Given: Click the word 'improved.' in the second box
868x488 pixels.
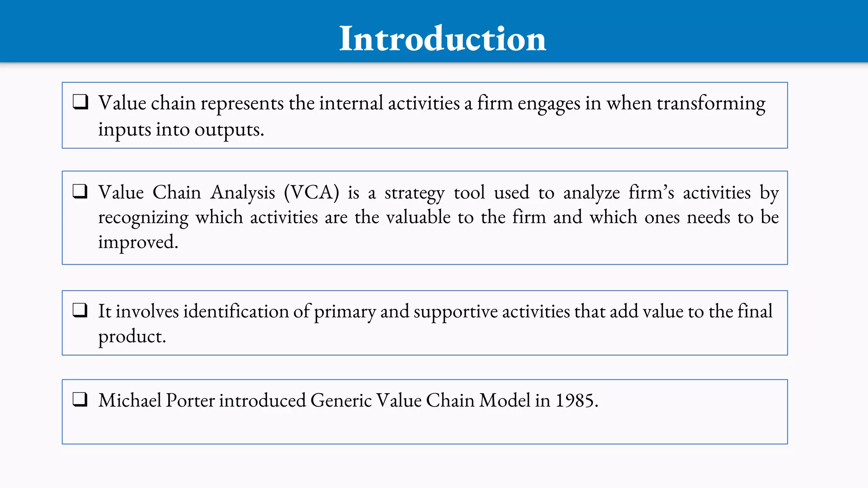Looking at the screenshot, I should click(138, 242).
